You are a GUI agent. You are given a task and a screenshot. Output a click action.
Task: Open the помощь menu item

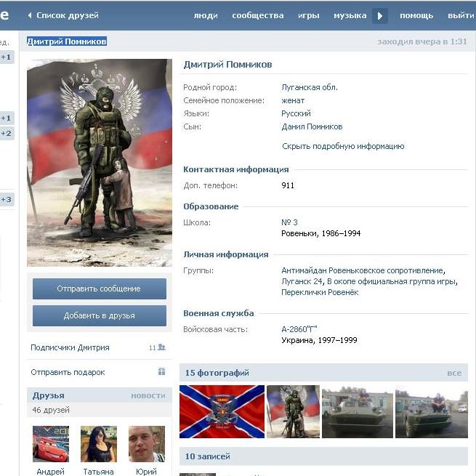(x=416, y=15)
